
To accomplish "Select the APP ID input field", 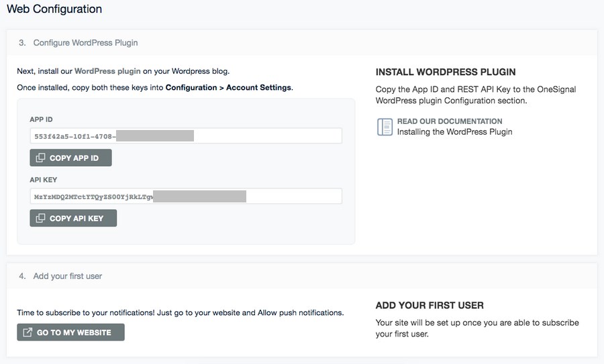I will click(186, 136).
